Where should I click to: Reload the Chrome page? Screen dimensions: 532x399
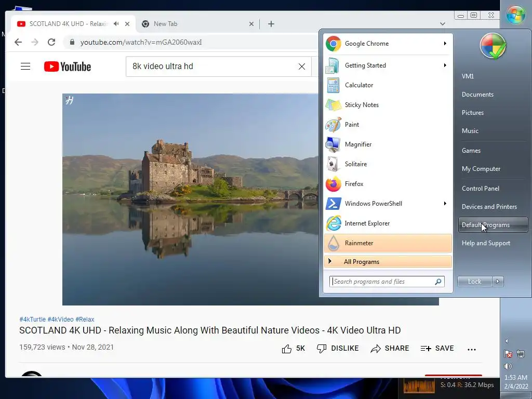pos(51,42)
